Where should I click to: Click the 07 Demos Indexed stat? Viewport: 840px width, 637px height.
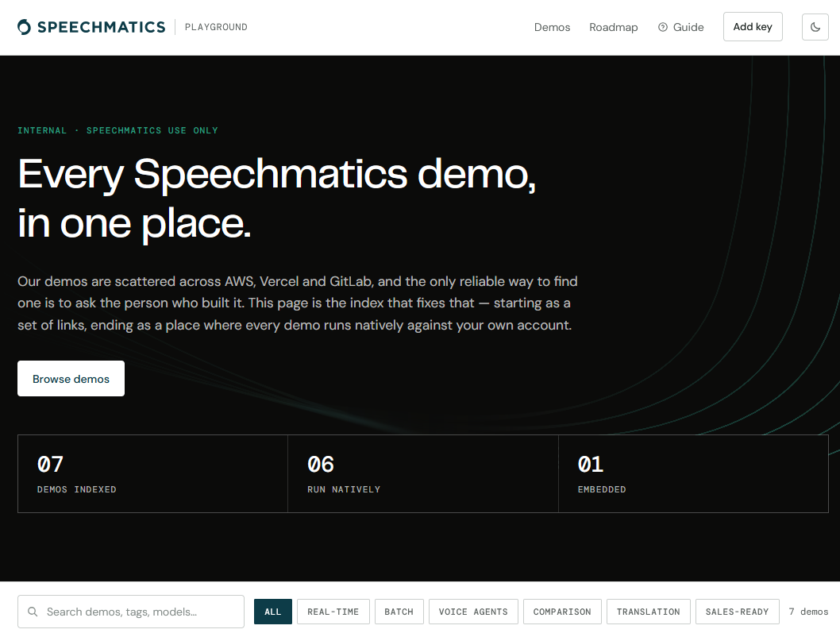152,473
